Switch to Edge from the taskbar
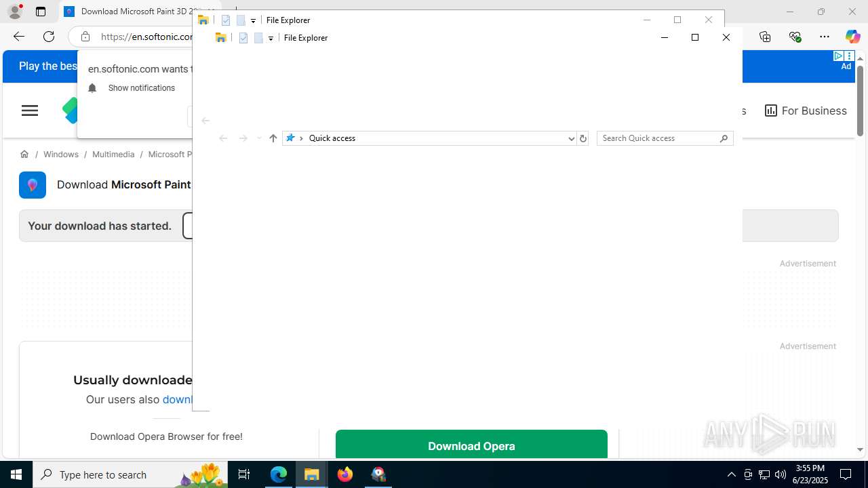 [279, 474]
